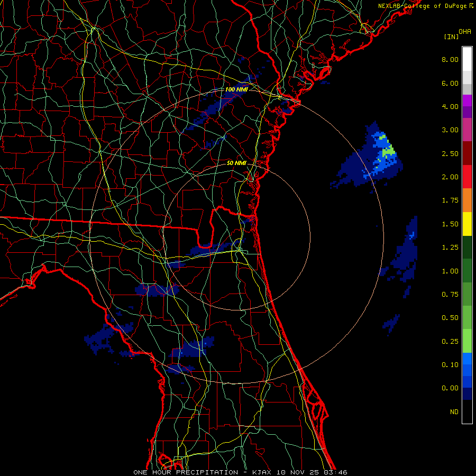Click the white legend swatch near 8.00

[x=467, y=59]
